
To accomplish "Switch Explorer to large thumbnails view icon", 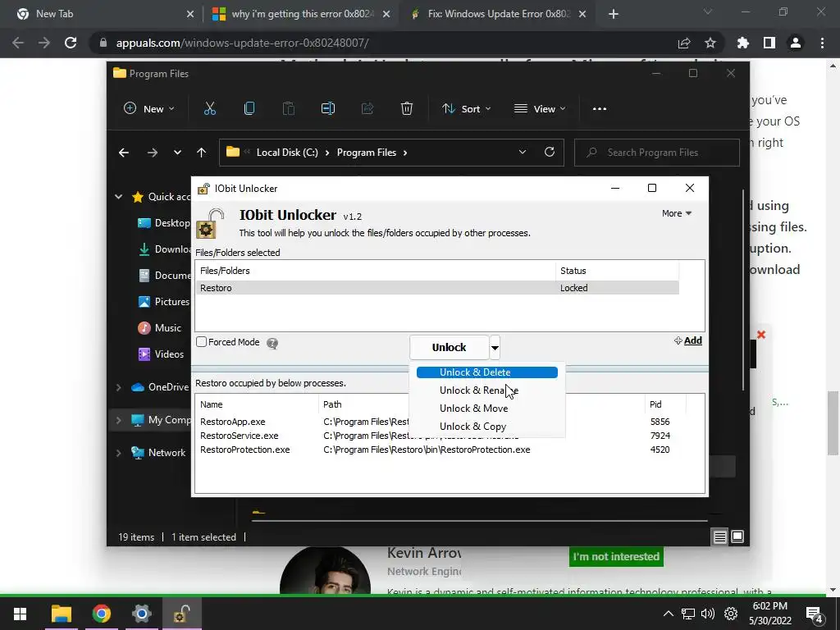I will (x=737, y=536).
